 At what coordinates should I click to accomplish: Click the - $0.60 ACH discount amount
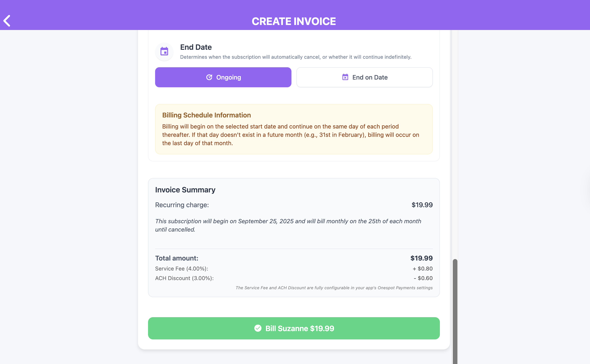coord(423,278)
